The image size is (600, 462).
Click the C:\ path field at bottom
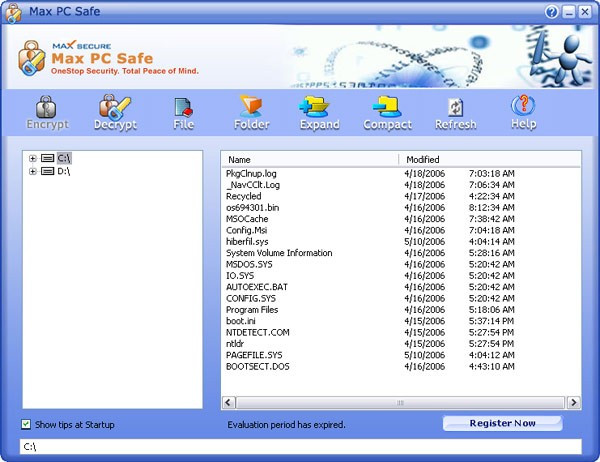(300, 446)
